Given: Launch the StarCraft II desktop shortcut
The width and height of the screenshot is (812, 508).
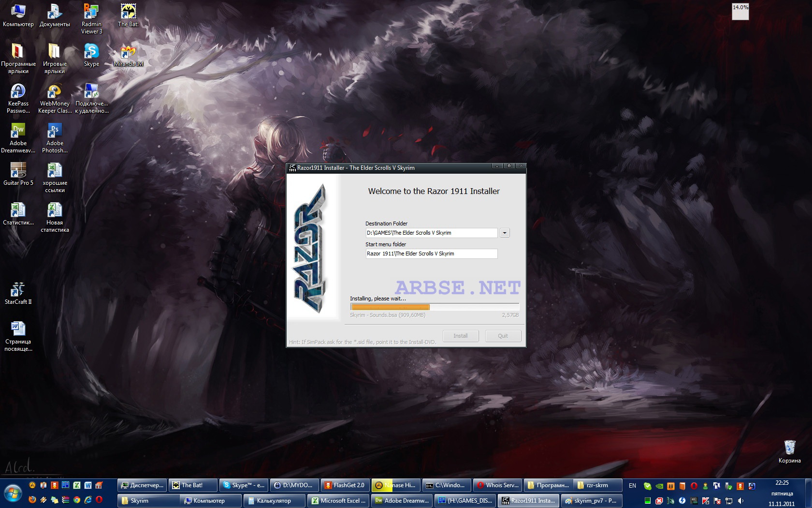Looking at the screenshot, I should 18,293.
